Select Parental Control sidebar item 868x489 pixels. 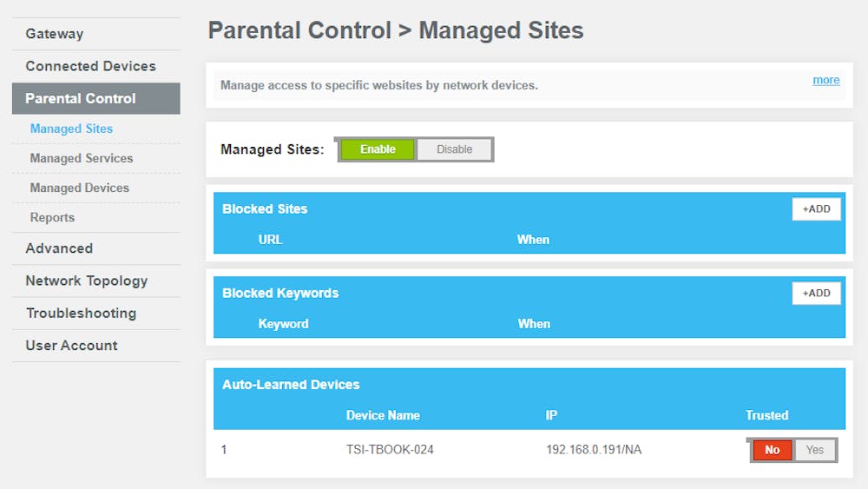click(x=81, y=98)
